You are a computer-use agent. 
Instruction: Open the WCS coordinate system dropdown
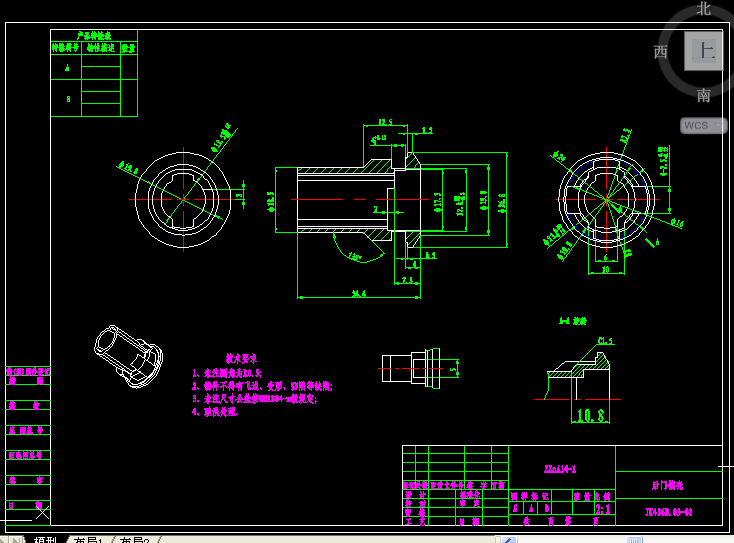click(703, 125)
